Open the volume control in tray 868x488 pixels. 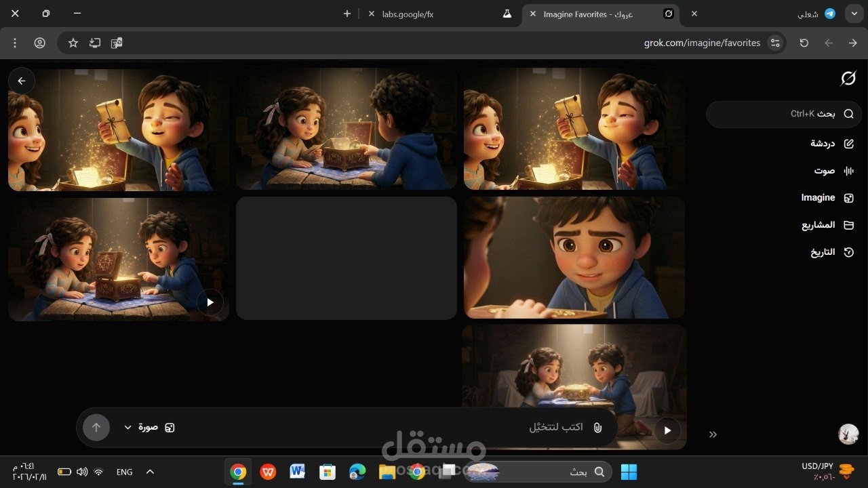point(82,472)
